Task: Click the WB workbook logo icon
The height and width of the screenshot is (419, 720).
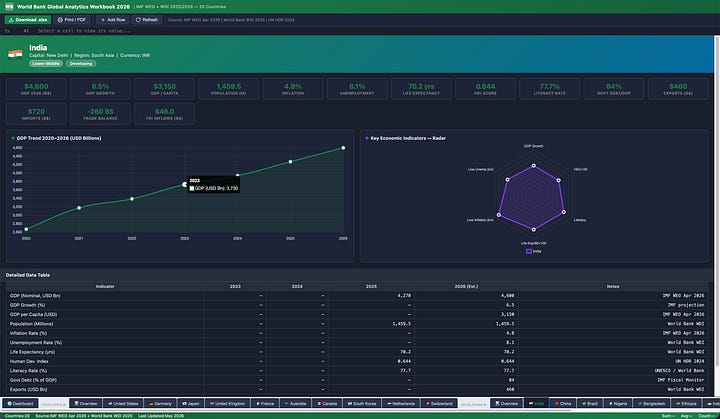Action: click(x=9, y=7)
